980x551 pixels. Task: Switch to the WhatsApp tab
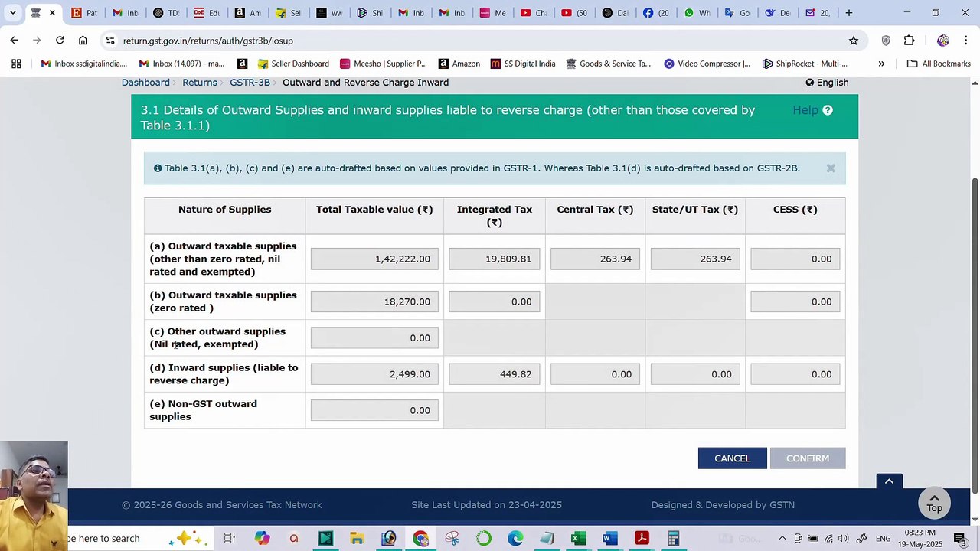tap(697, 13)
